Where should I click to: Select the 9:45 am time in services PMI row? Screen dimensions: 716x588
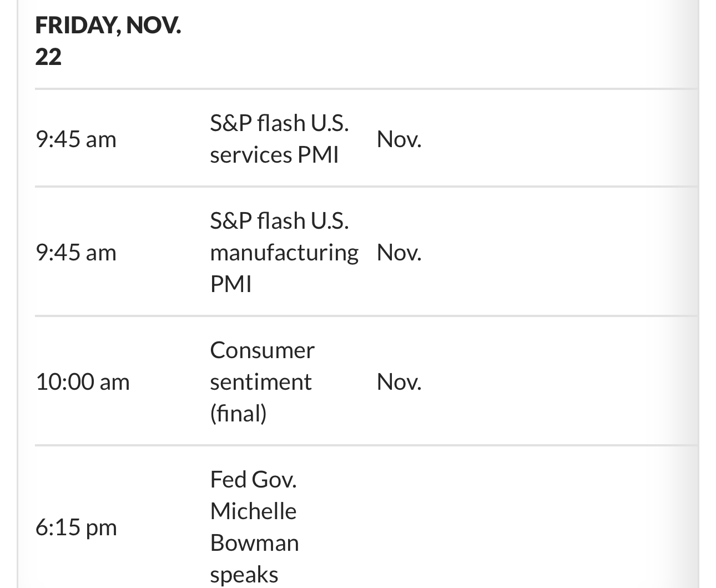tap(76, 139)
